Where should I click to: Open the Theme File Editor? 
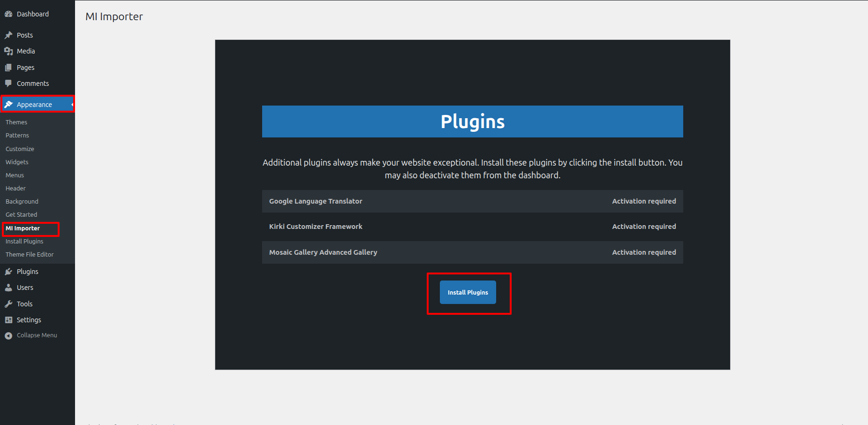click(30, 254)
